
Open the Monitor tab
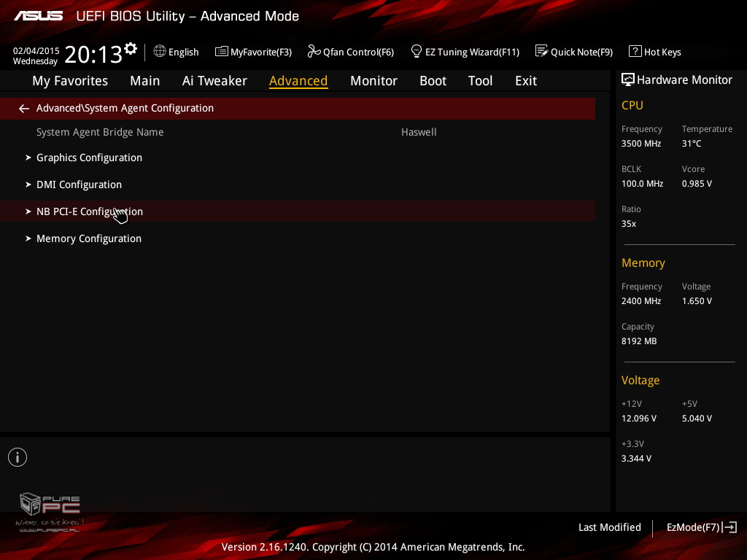coord(373,81)
